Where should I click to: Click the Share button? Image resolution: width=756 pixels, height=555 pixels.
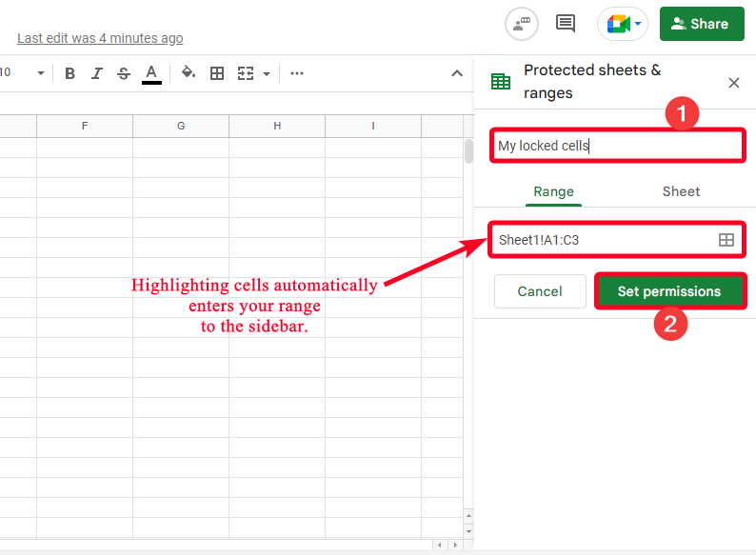point(701,24)
